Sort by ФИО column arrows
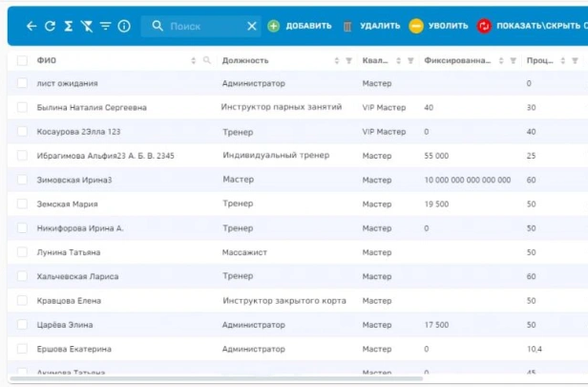 pos(194,61)
